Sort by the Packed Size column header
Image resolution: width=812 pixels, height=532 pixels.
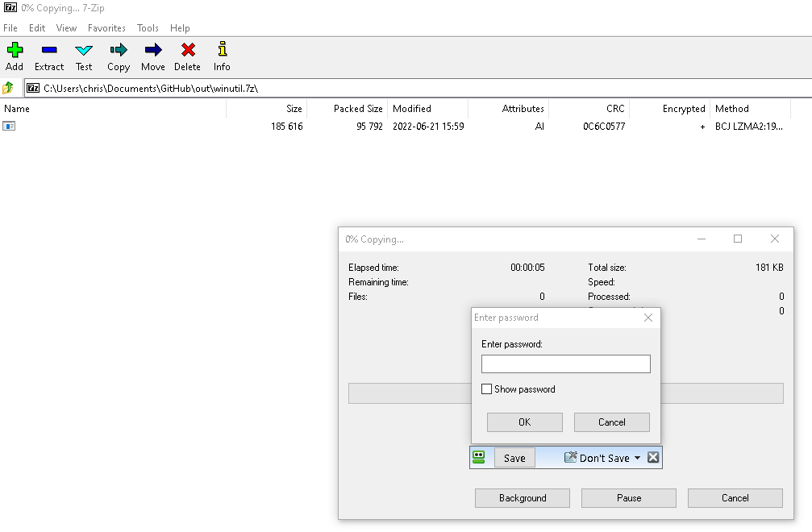click(x=348, y=109)
